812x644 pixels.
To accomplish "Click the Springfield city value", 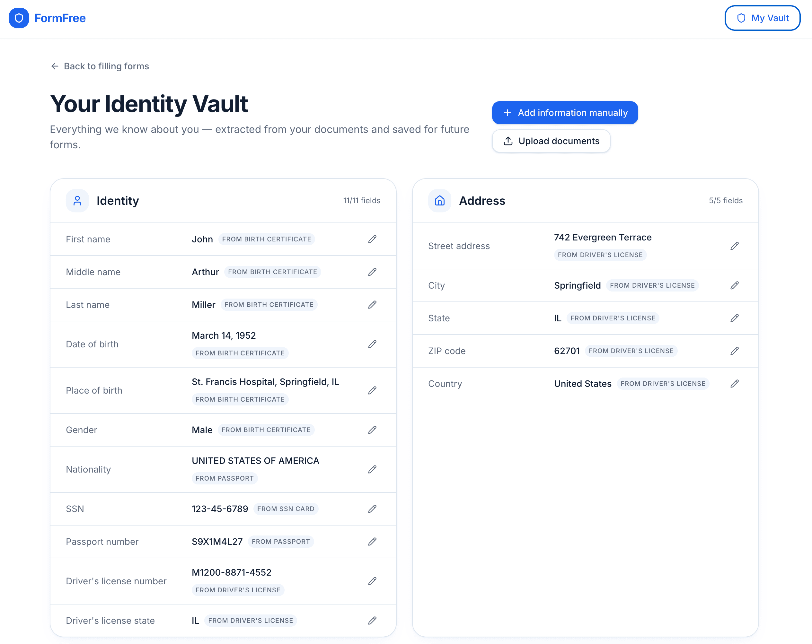I will [578, 286].
